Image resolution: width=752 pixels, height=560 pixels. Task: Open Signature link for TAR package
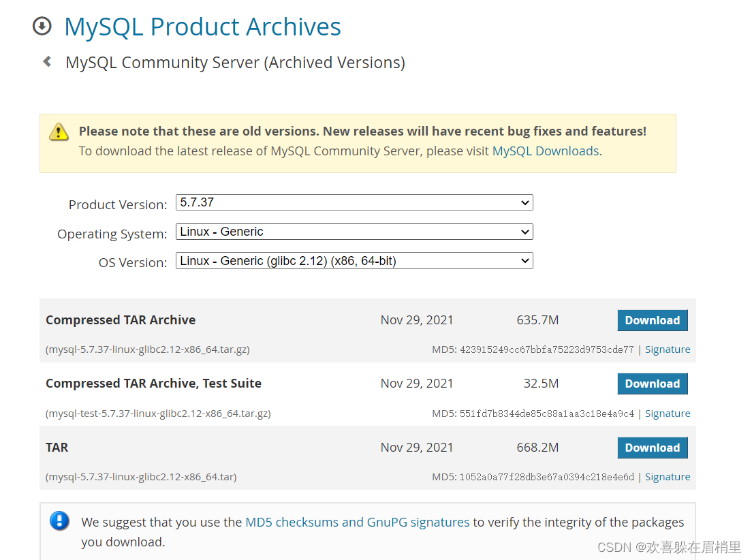(x=668, y=477)
